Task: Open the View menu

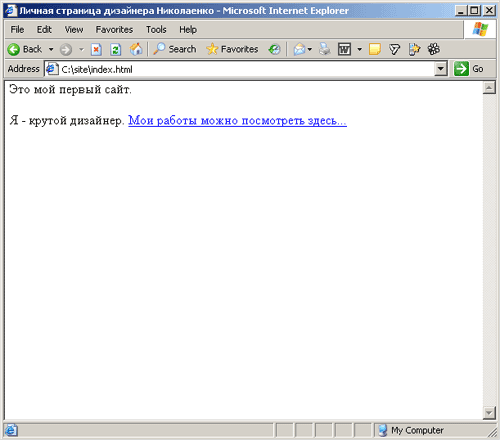Action: pos(74,30)
